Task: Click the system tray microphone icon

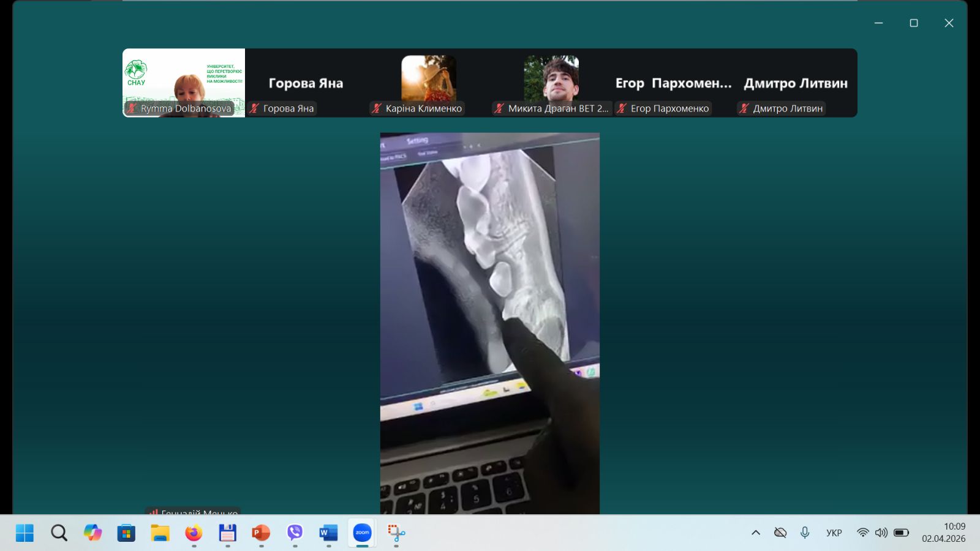Action: (x=805, y=533)
